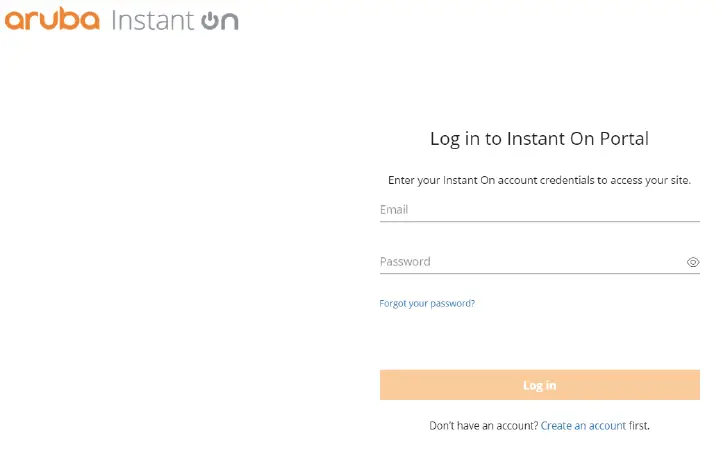Click the "Log in to Instant On Portal" heading

pyautogui.click(x=539, y=139)
